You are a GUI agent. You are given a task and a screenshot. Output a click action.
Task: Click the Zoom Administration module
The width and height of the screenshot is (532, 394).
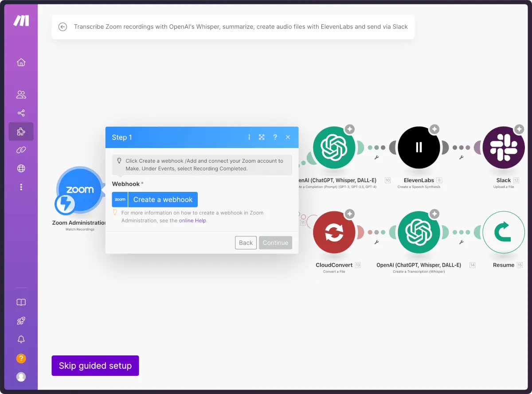tap(80, 190)
